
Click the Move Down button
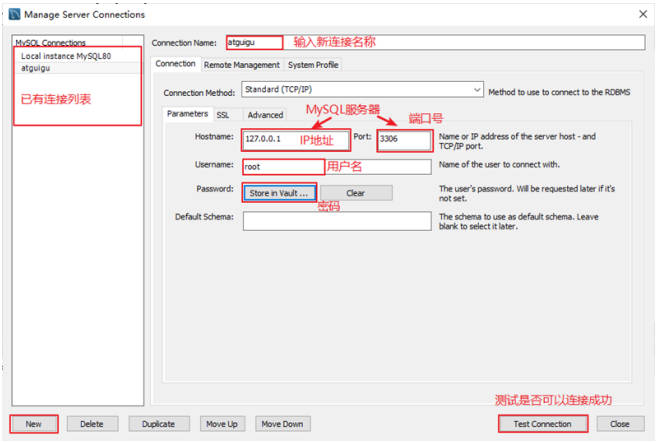(x=282, y=424)
